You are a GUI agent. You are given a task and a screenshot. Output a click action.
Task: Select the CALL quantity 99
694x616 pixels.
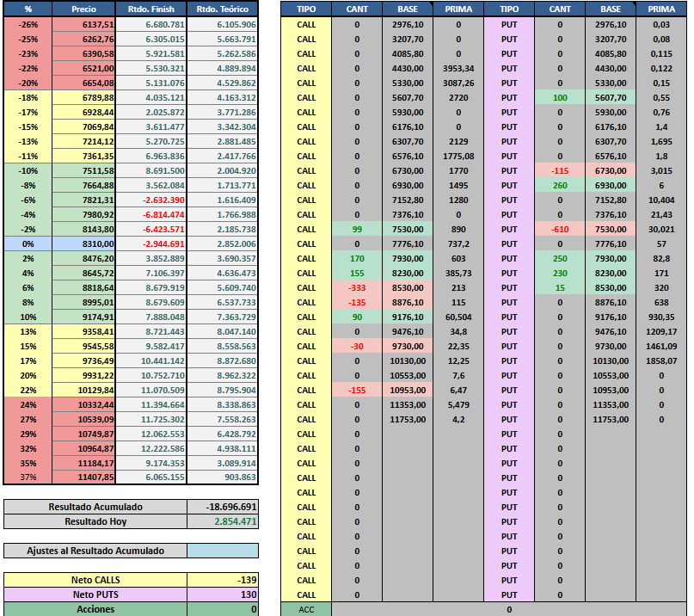pos(357,230)
